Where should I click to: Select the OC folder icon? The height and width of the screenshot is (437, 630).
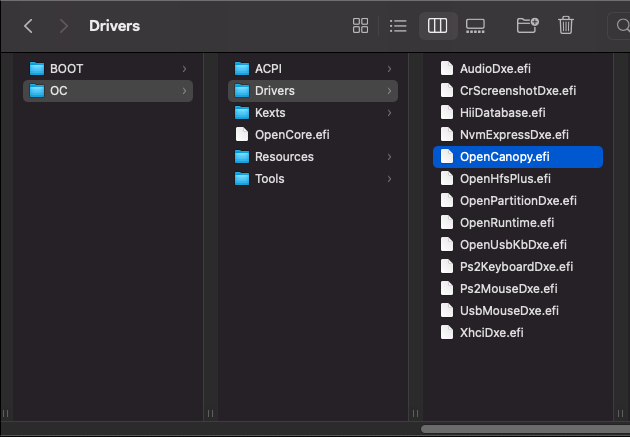[37, 91]
